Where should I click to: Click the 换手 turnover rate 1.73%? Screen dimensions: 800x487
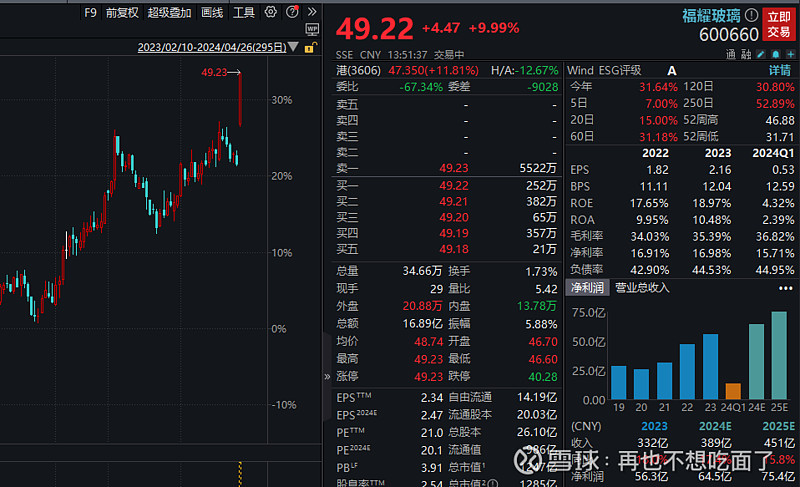(x=541, y=272)
